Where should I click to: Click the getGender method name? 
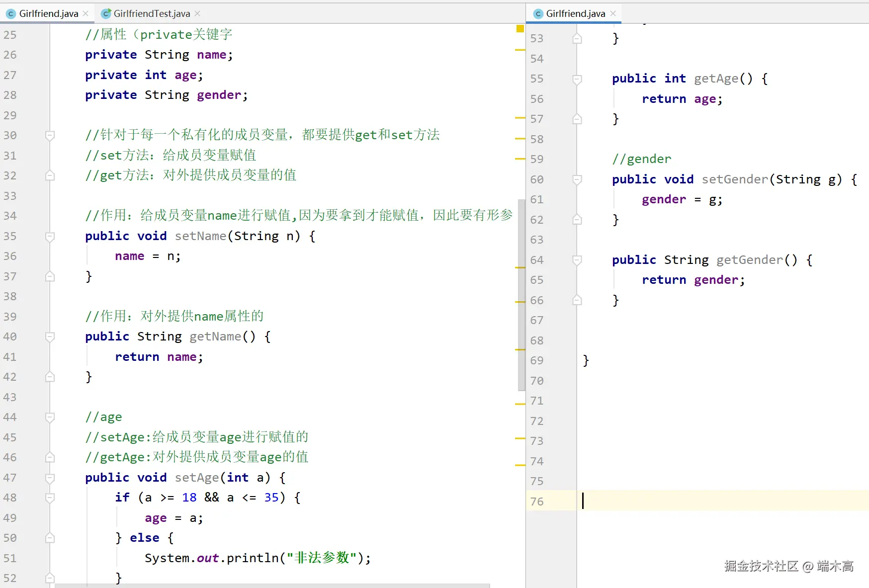click(750, 260)
